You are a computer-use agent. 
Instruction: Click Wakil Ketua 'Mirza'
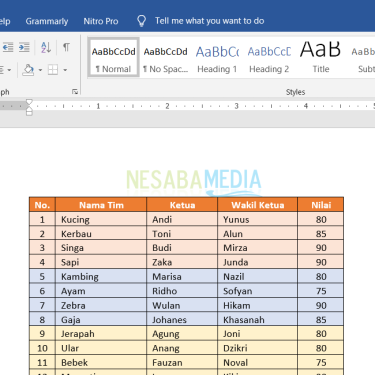(257, 248)
